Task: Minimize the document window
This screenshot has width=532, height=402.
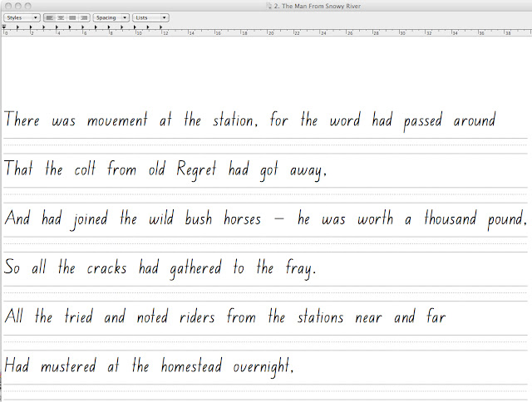Action: coord(18,6)
